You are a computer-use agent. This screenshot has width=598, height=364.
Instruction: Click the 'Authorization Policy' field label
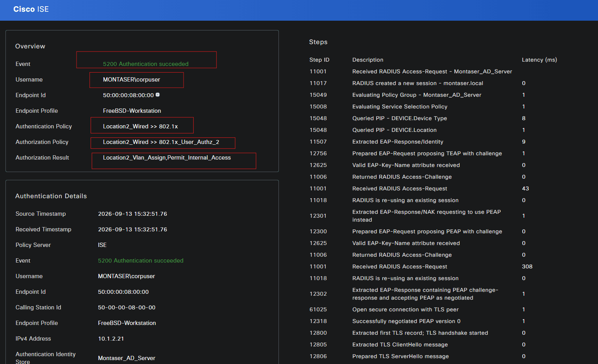pyautogui.click(x=42, y=142)
